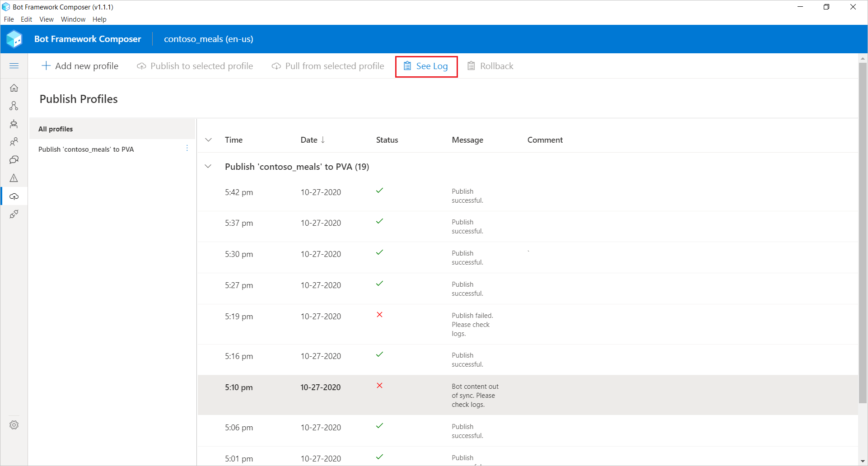Click green success checkmark at 5:42 pm
The image size is (868, 466).
pyautogui.click(x=379, y=191)
